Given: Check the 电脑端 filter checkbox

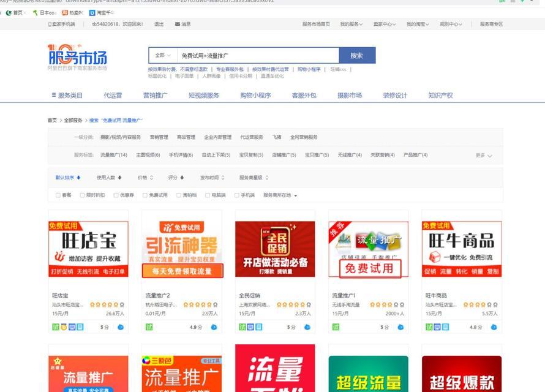Looking at the screenshot, I should point(208,195).
